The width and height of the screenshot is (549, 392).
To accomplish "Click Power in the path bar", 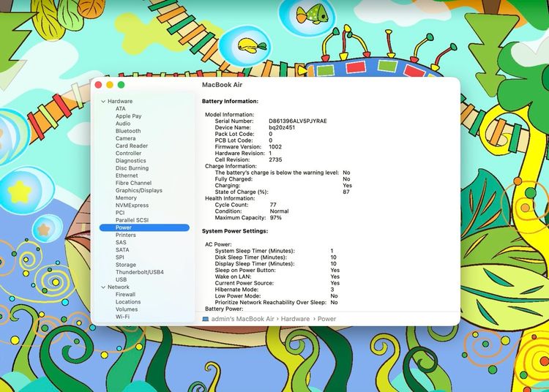I will pyautogui.click(x=326, y=319).
